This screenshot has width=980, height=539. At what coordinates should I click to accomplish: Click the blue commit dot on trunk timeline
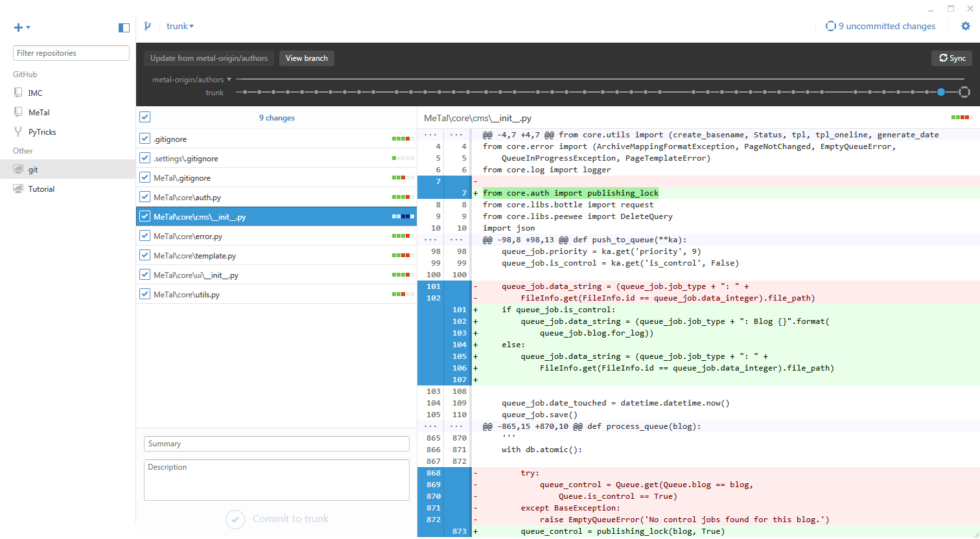tap(941, 92)
